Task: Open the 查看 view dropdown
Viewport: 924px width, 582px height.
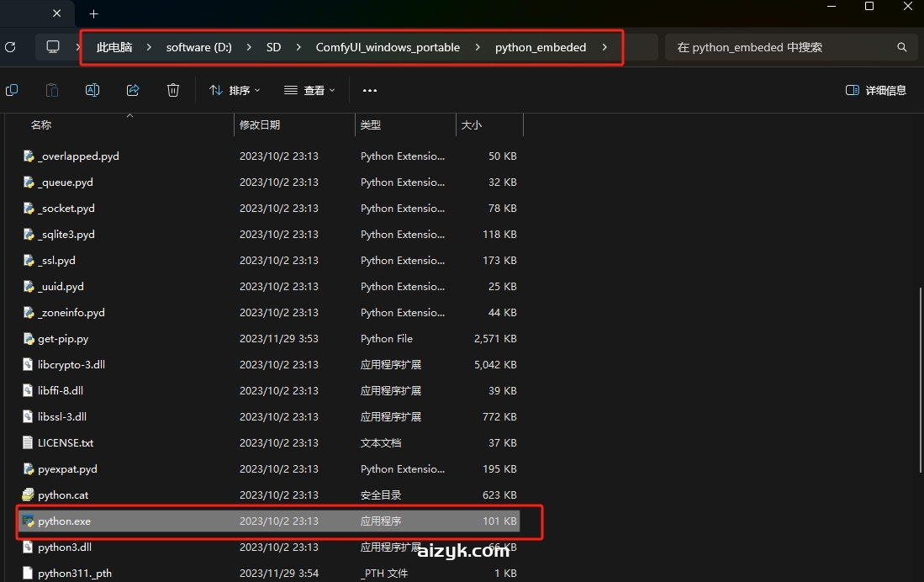Action: [x=309, y=89]
